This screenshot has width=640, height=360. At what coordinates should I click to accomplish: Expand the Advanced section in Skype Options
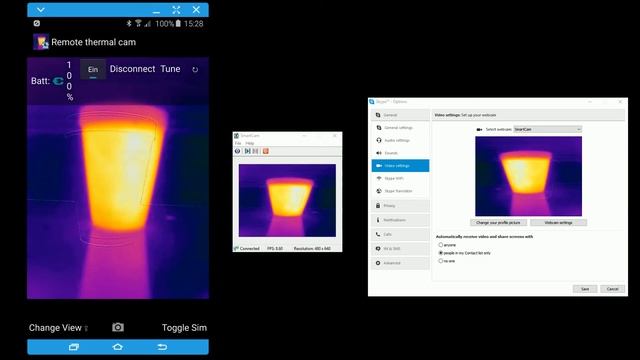400,263
